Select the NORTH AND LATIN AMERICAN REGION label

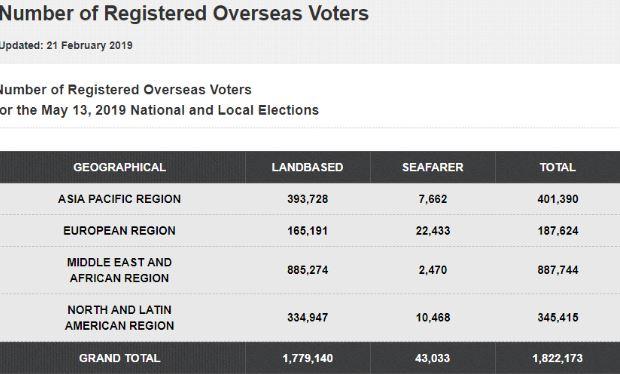119,317
